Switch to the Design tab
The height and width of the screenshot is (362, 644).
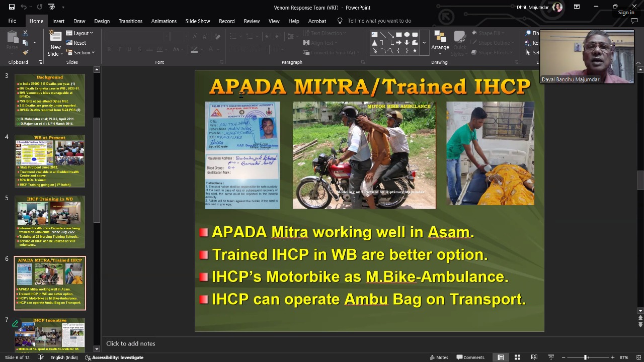tap(102, 21)
